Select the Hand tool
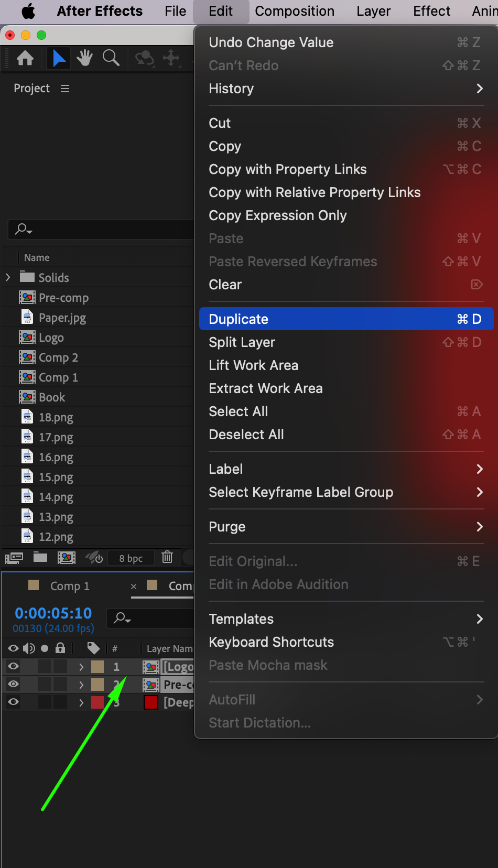Viewport: 498px width, 868px height. point(84,58)
